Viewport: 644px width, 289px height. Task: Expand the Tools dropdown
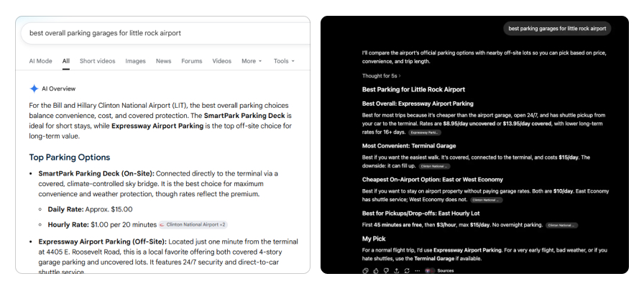[284, 61]
